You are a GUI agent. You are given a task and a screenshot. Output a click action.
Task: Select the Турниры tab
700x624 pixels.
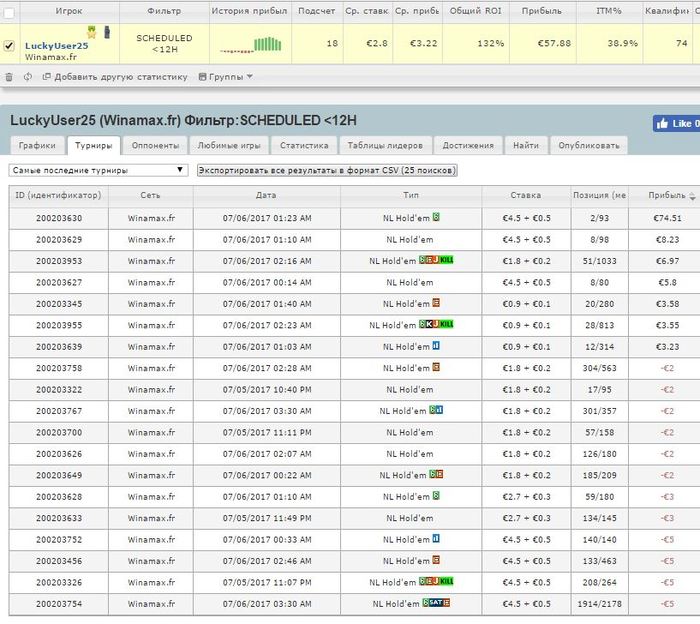(x=93, y=146)
